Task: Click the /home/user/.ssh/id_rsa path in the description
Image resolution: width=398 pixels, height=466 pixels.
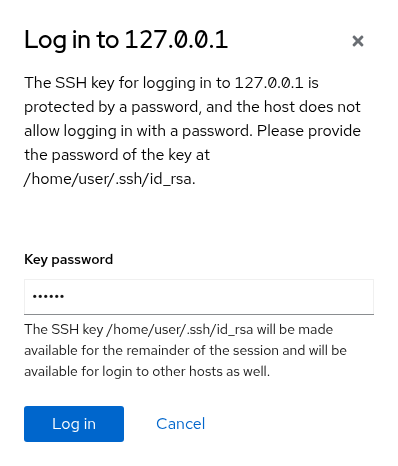Action: tap(108, 179)
